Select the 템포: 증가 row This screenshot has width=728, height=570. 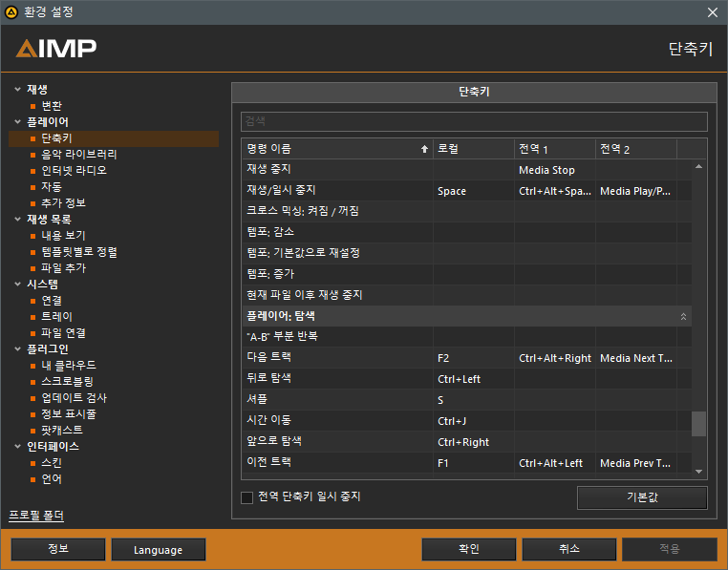coord(466,274)
